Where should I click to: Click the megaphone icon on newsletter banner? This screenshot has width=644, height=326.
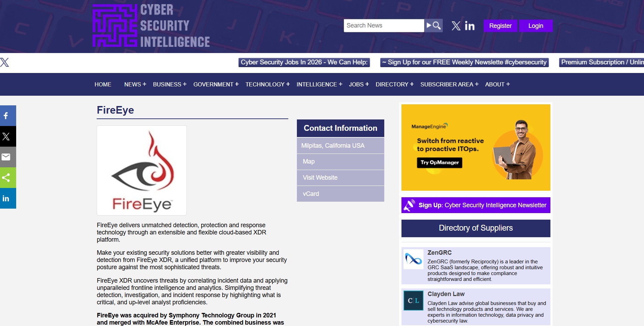[x=409, y=205]
